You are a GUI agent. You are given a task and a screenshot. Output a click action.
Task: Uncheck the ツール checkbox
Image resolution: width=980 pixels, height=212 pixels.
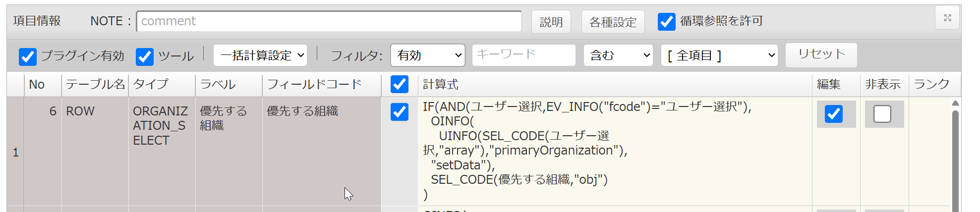(145, 56)
